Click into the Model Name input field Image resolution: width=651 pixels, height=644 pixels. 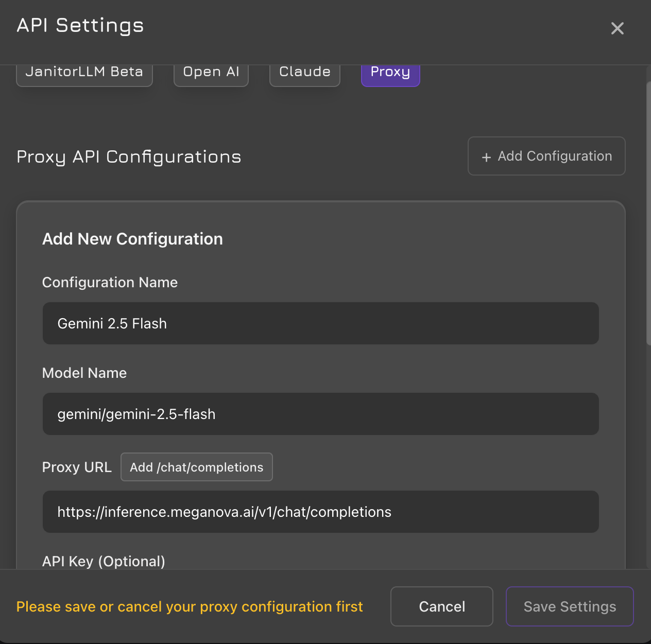click(320, 414)
